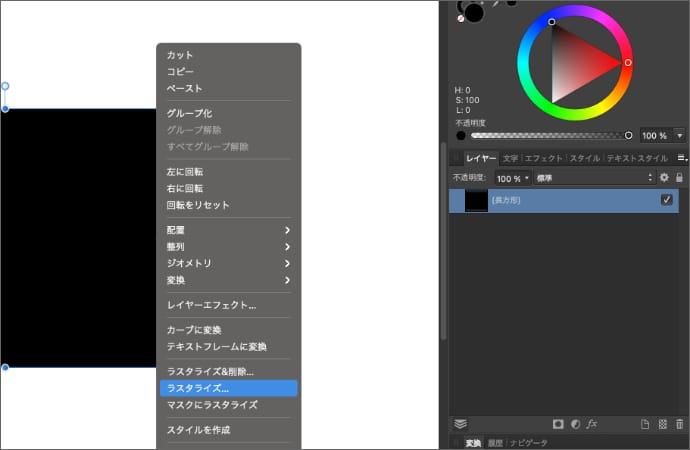Click the color opacity slider track
Screen dimensions: 690x450
tap(547, 135)
